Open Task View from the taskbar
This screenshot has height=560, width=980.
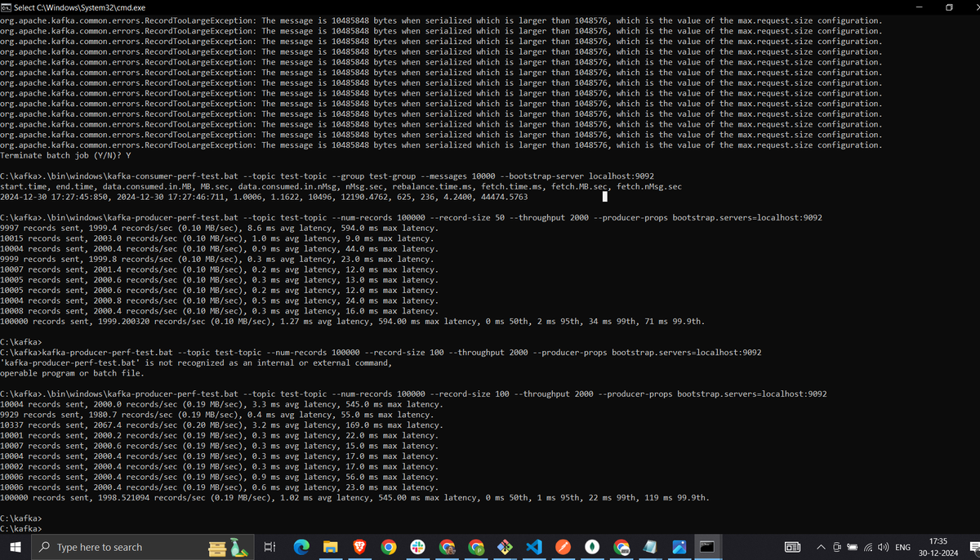[x=271, y=547]
